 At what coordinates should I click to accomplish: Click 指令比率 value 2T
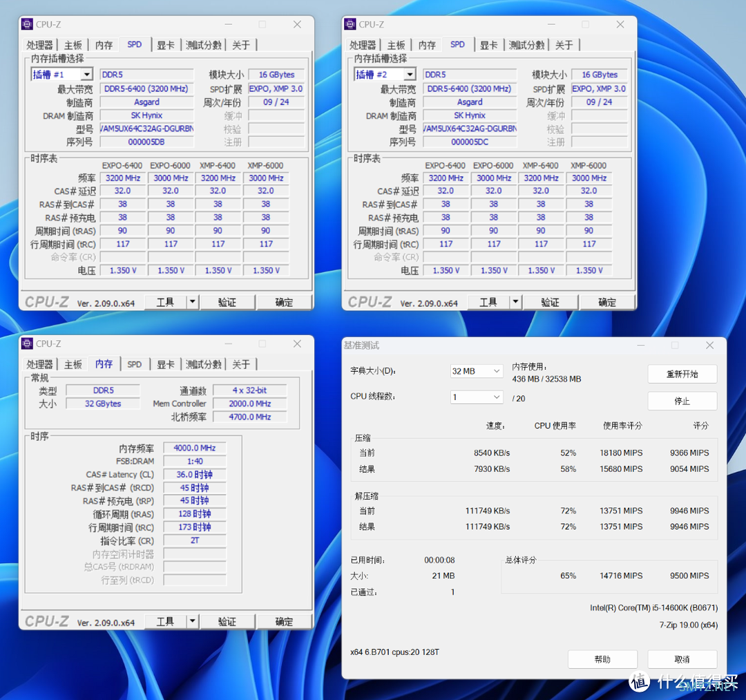tap(195, 540)
